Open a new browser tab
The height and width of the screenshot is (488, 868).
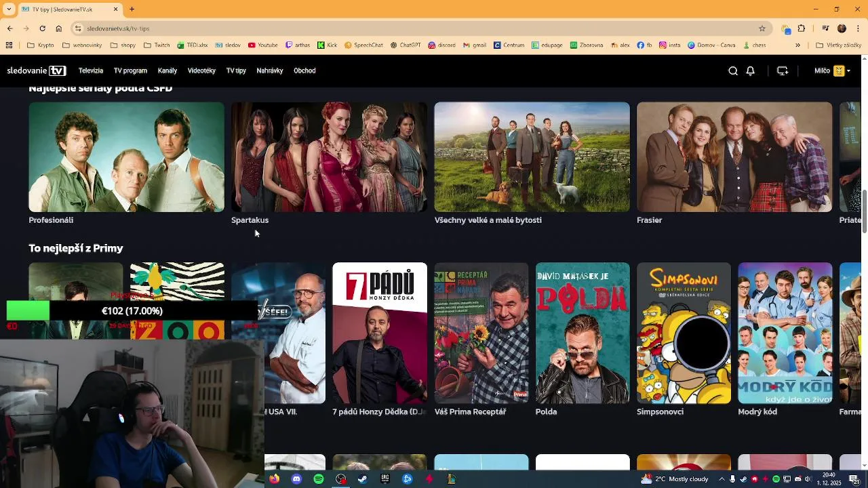[132, 9]
